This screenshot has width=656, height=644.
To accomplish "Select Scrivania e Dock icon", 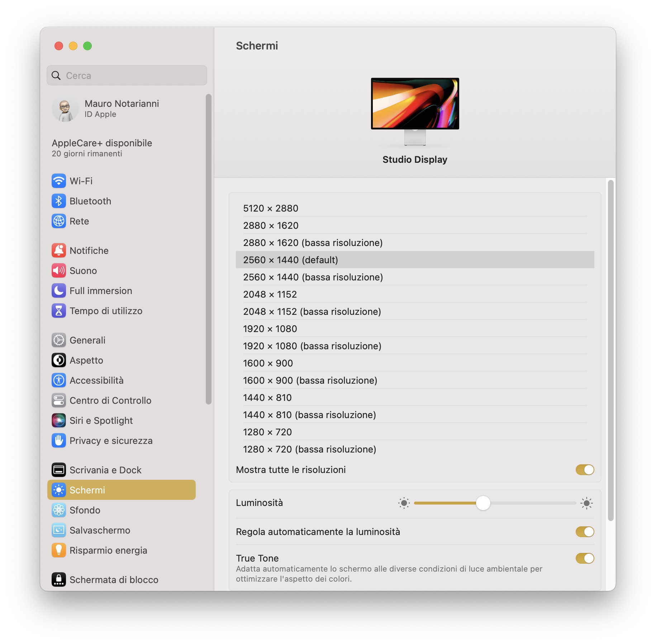I will 59,470.
